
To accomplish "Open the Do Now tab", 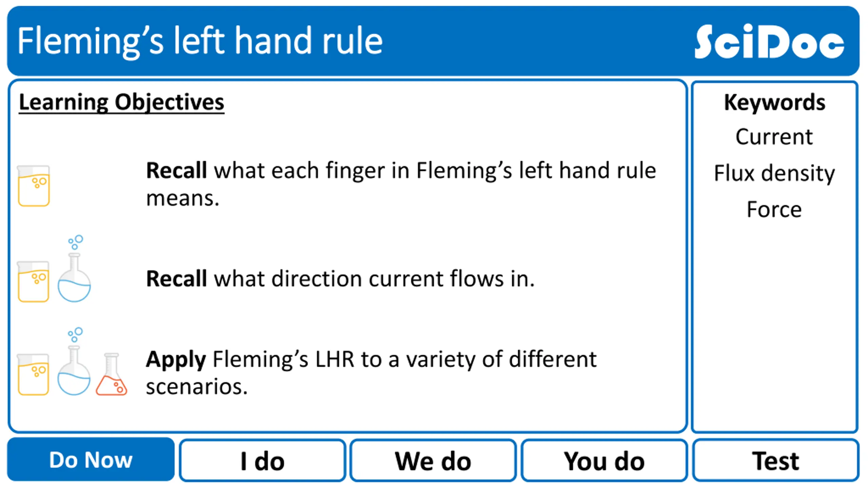I will pyautogui.click(x=91, y=460).
